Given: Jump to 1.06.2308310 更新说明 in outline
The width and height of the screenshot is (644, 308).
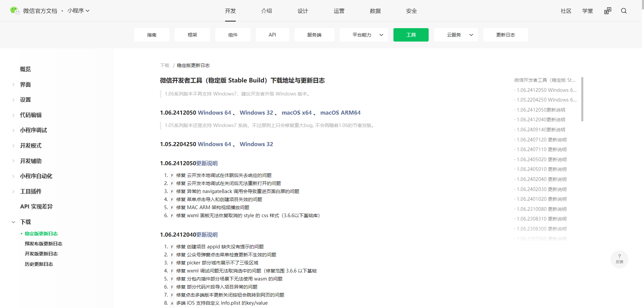Looking at the screenshot, I should 541,219.
